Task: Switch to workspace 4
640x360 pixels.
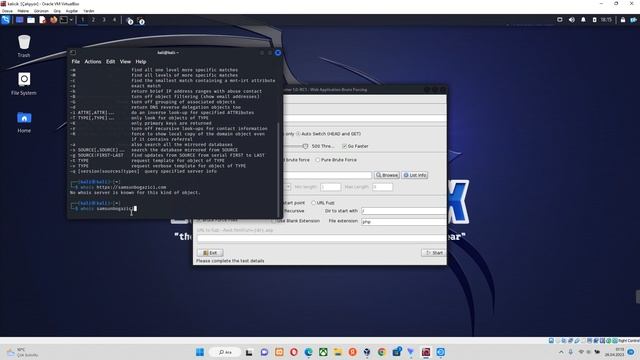Action: 114,20
